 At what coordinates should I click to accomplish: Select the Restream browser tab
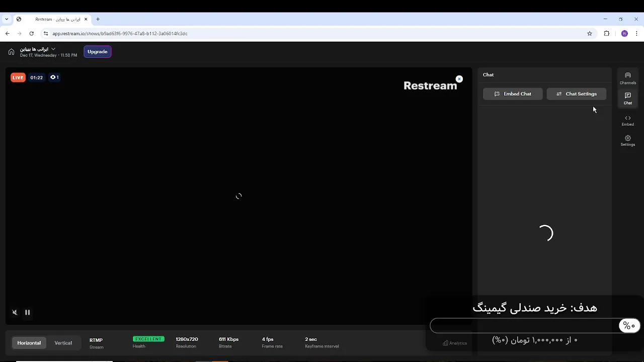pyautogui.click(x=52, y=19)
